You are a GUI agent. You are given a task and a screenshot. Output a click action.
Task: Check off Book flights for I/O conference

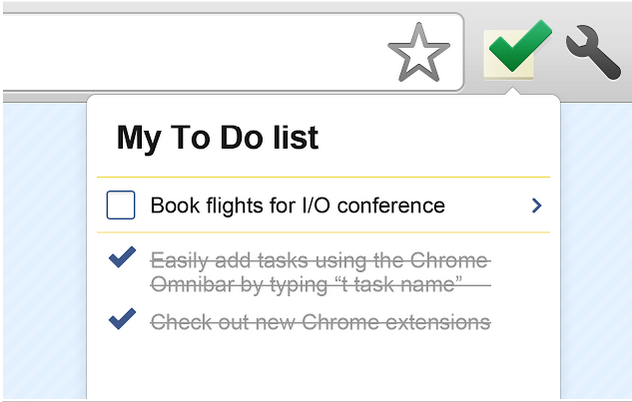pyautogui.click(x=121, y=206)
